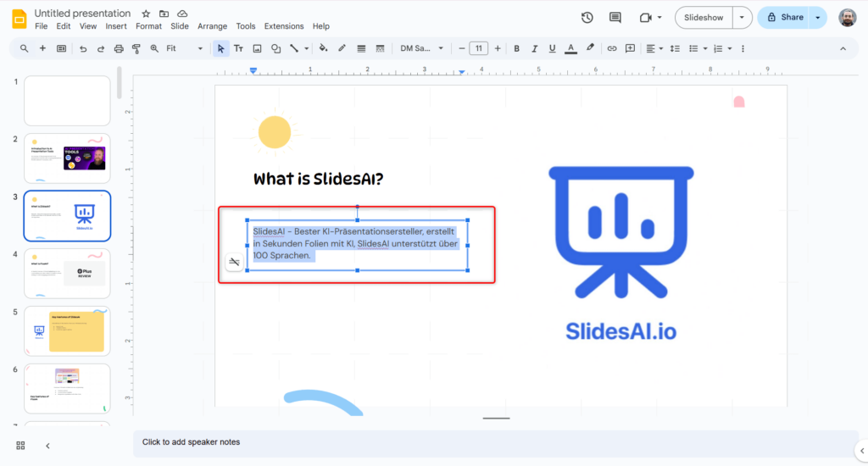
Task: Open the Insert menu
Action: click(x=116, y=26)
